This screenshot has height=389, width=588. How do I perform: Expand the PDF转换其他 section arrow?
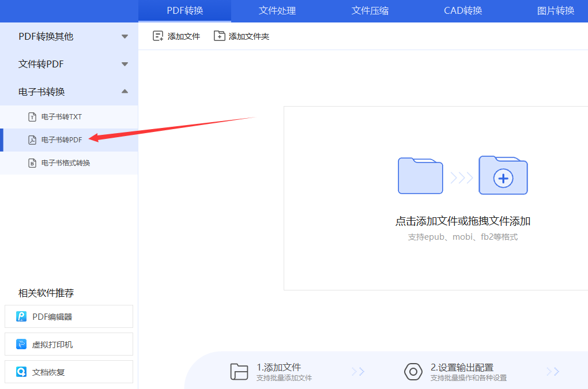tap(125, 37)
